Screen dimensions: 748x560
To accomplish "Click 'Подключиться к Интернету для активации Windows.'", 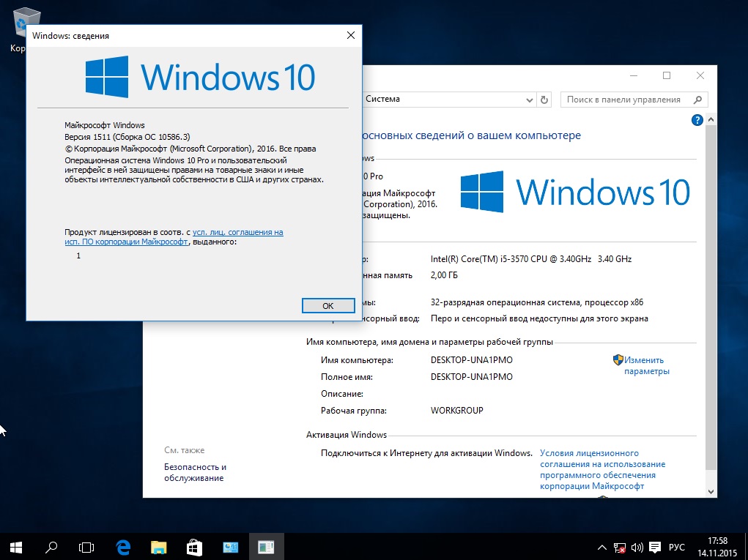I will (x=426, y=453).
